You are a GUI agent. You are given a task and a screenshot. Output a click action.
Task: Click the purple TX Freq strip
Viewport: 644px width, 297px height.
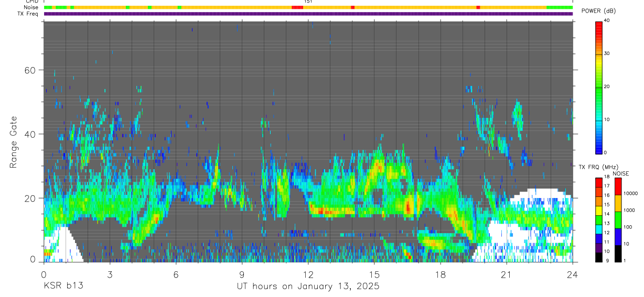(308, 14)
